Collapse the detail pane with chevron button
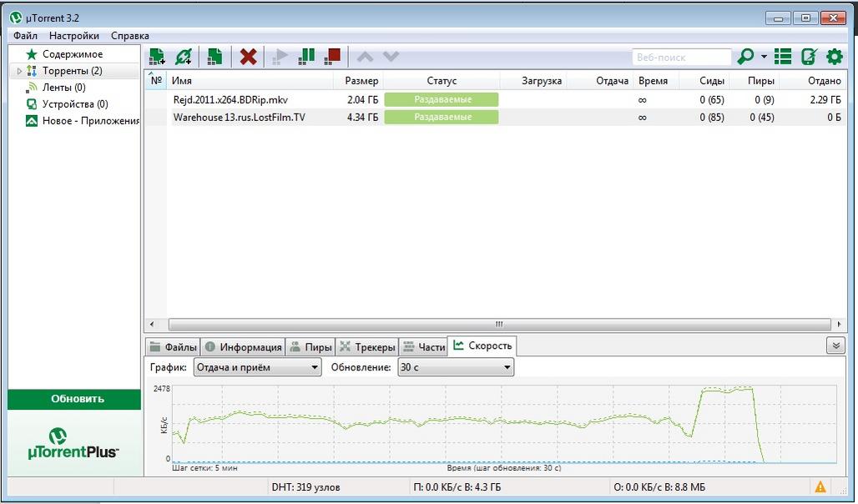The width and height of the screenshot is (858, 504). point(835,345)
